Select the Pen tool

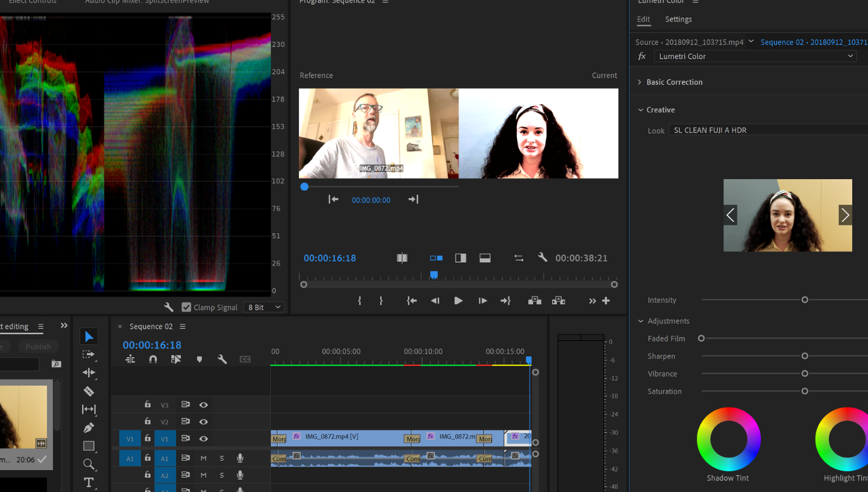[x=89, y=428]
